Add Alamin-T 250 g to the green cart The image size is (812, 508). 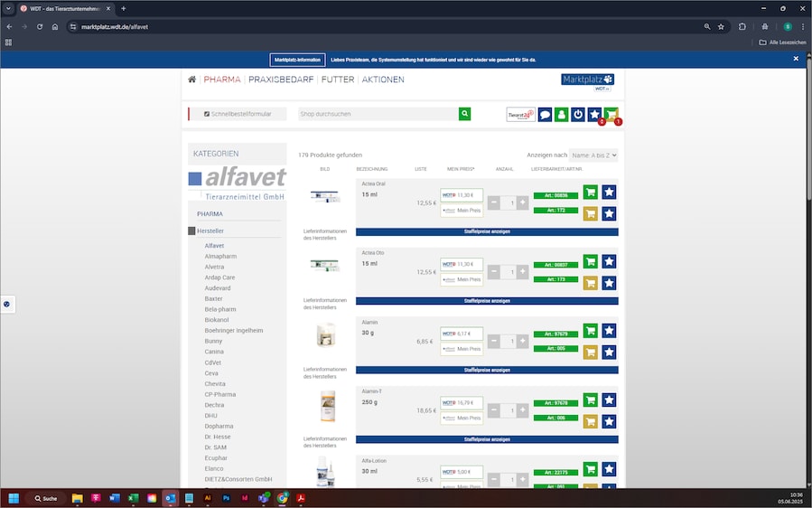591,400
